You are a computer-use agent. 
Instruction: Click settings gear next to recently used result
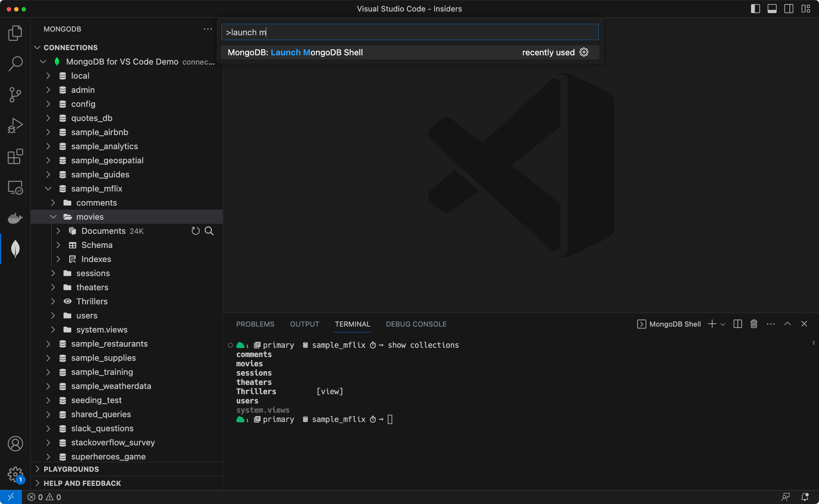(584, 52)
